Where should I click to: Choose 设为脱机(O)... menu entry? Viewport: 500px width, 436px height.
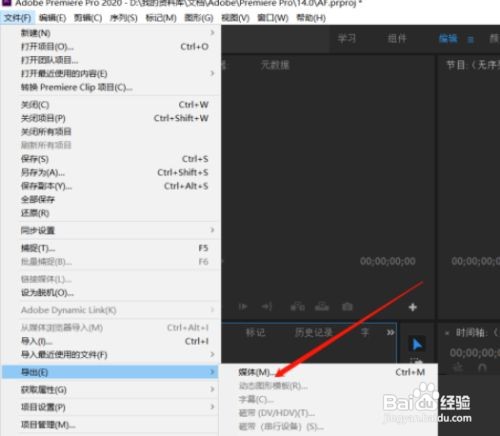[x=110, y=293]
